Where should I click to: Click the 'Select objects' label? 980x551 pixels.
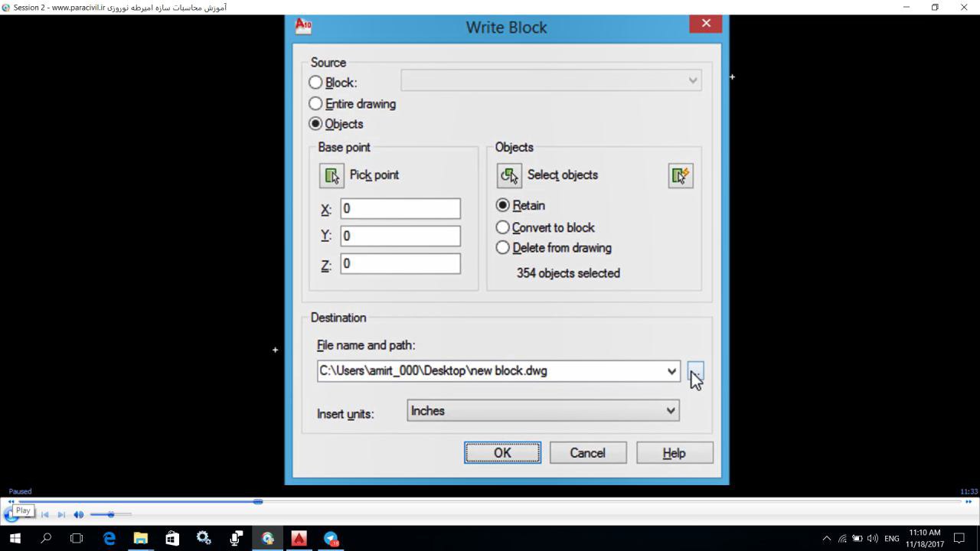pos(563,175)
